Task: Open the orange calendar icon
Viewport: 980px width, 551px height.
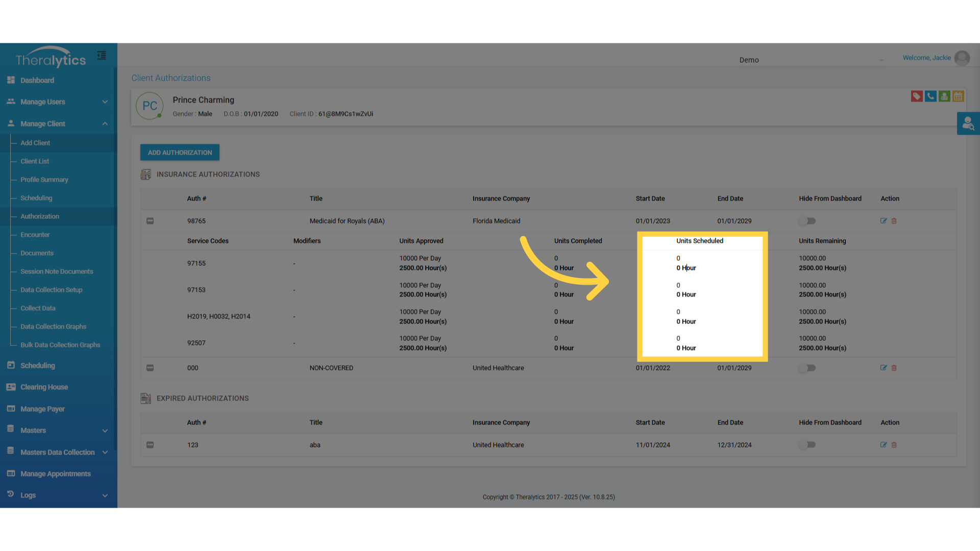Action: (958, 96)
